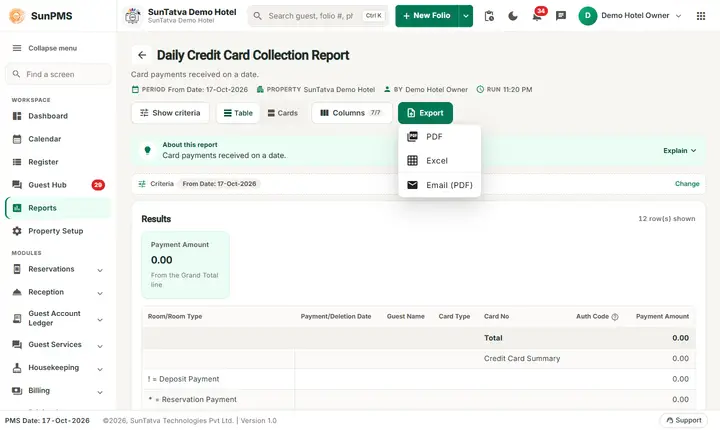The image size is (720, 430).
Task: Click the SunTatva Demo Hotel property logo
Action: (x=133, y=16)
